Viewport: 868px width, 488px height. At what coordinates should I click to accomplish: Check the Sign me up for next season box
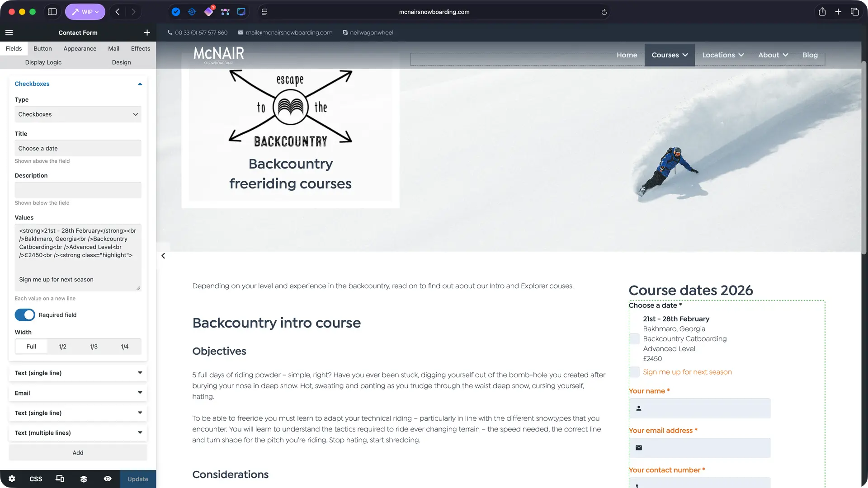(x=635, y=372)
